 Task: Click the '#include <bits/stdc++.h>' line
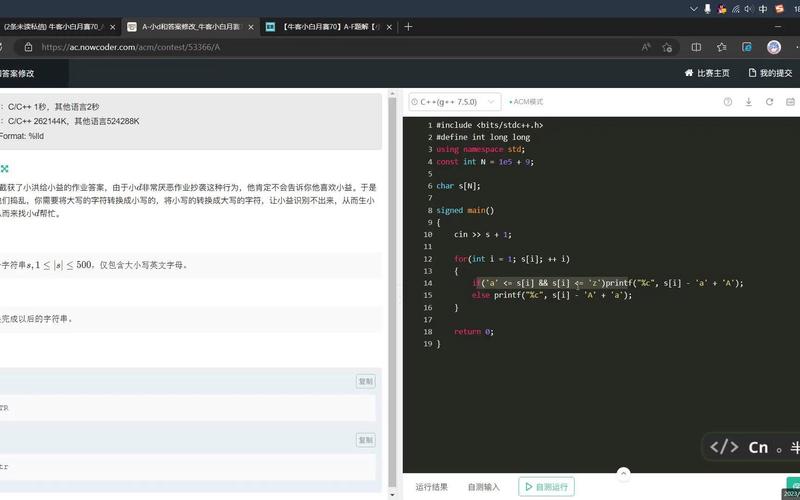(x=489, y=125)
